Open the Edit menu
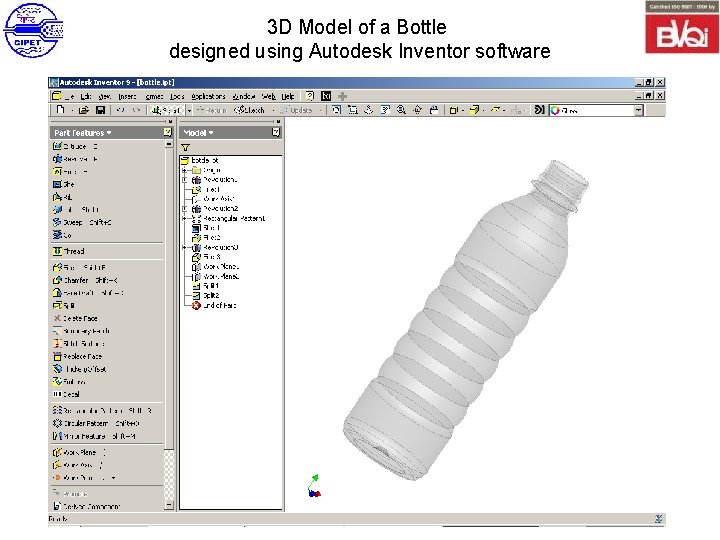This screenshot has width=720, height=540. coord(86,96)
